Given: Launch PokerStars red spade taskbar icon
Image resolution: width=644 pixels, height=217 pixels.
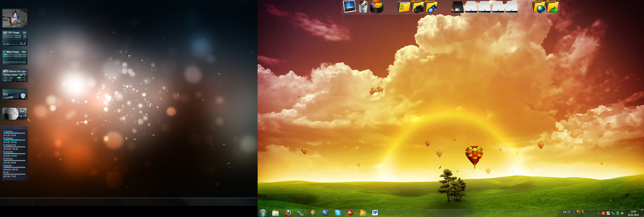Looking at the screenshot, I should [x=350, y=213].
